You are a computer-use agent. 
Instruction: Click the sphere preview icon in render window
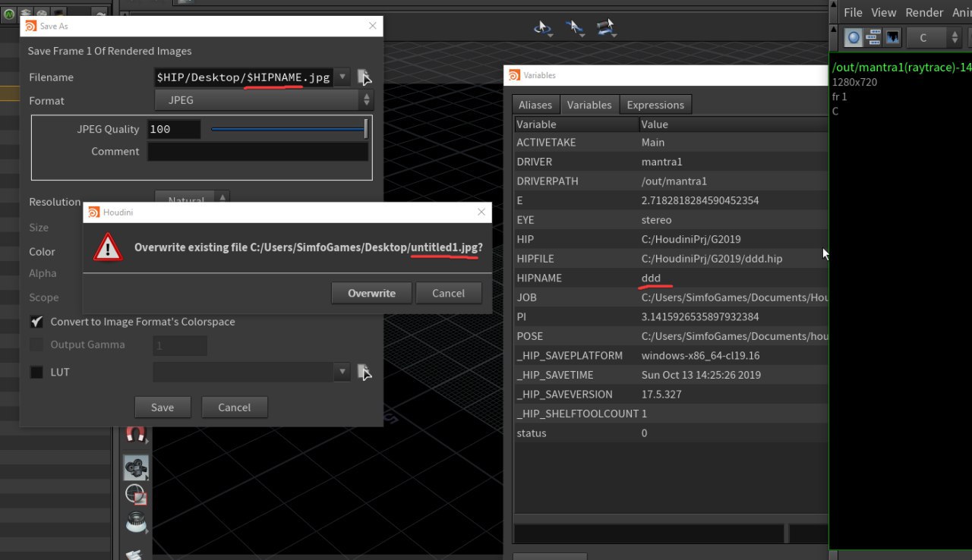854,37
